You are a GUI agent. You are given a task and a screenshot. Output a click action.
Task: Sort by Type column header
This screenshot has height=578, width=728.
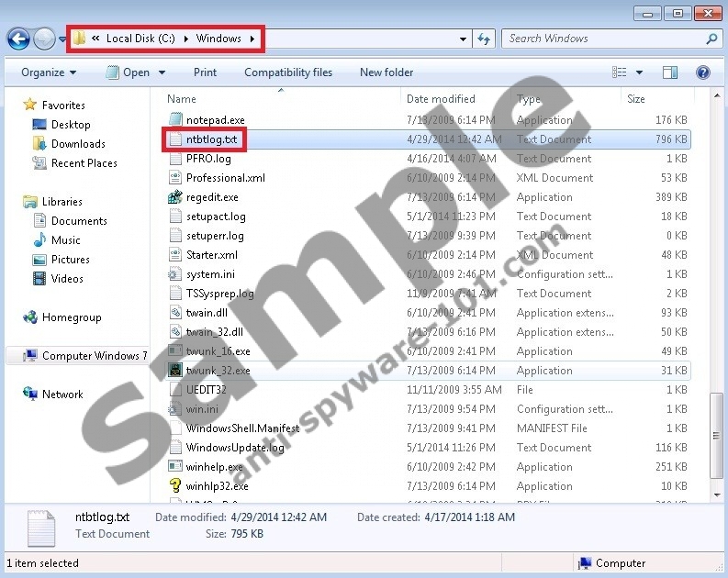[529, 99]
